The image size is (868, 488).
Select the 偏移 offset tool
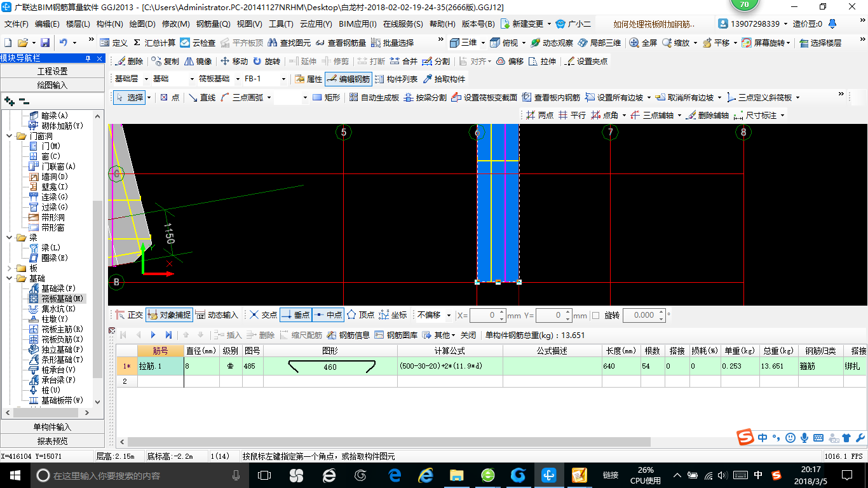(x=510, y=62)
